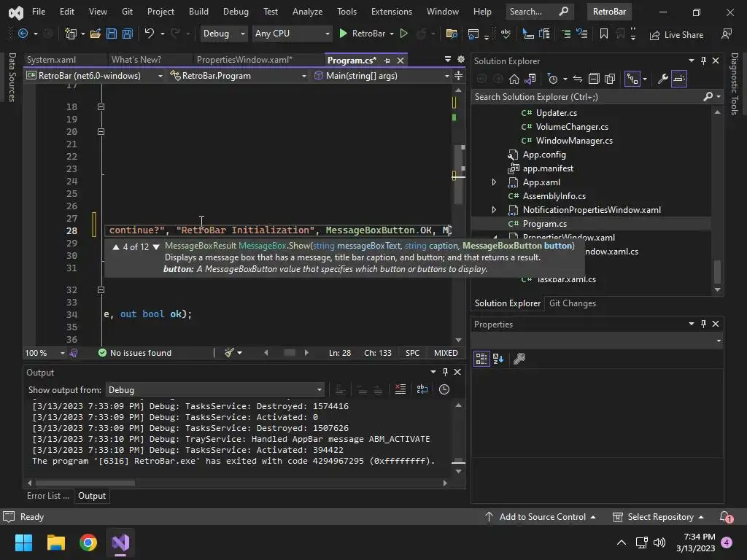
Task: Click the Comment selected lines icon
Action: (566, 34)
